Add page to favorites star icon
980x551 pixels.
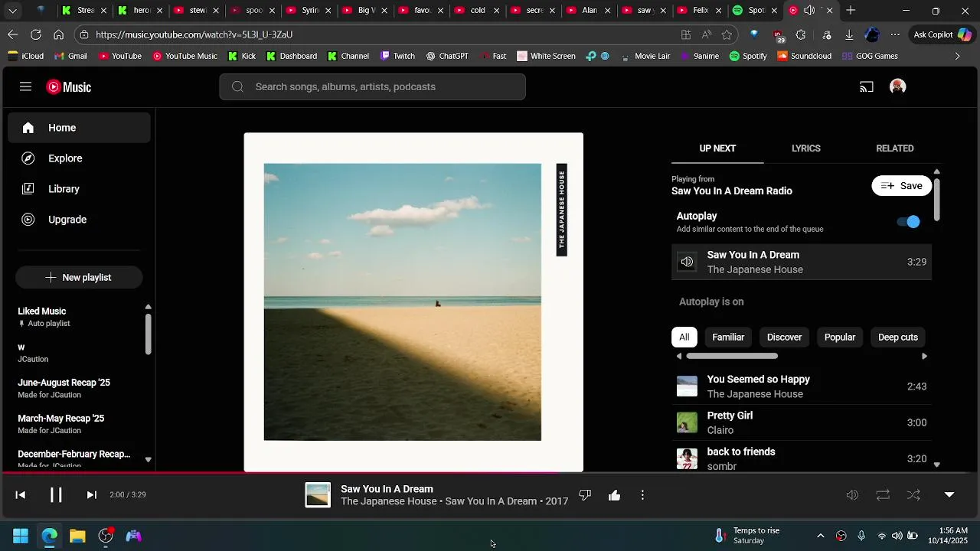727,34
